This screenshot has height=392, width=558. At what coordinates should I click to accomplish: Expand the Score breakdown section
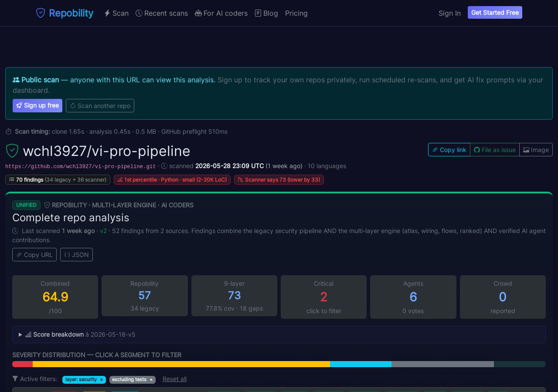(x=279, y=335)
